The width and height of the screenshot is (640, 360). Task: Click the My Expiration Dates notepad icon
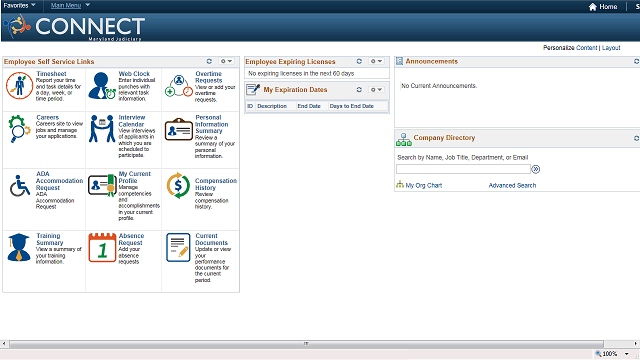253,89
